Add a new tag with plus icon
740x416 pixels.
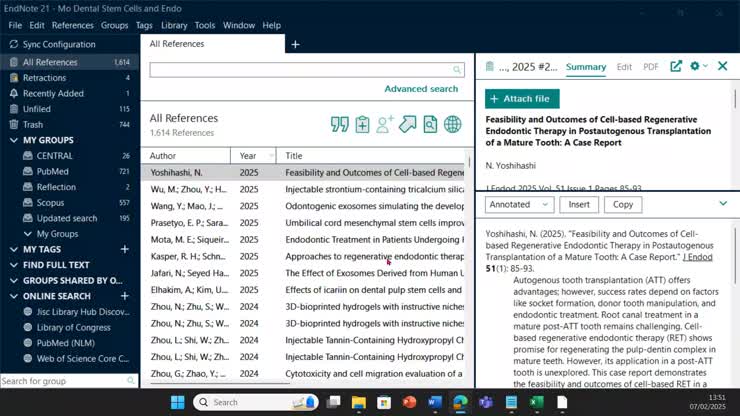tap(125, 249)
